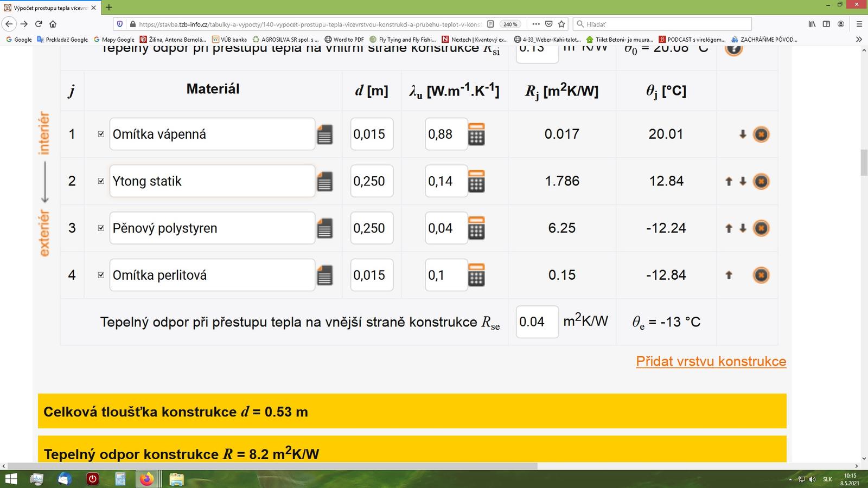Uncheck the Omítka vápenná layer checkbox
This screenshot has height=488, width=868.
tap(101, 134)
